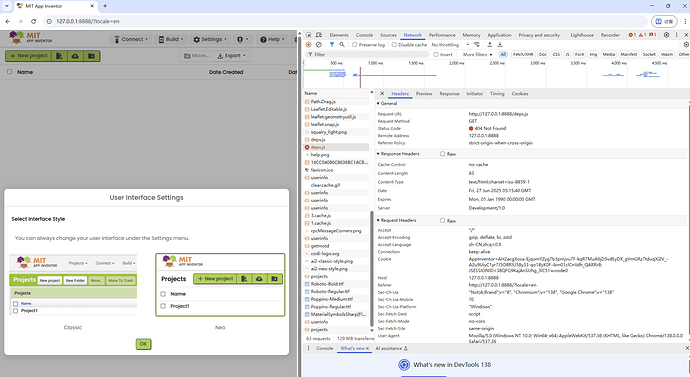Open the Export dropdown

point(231,56)
